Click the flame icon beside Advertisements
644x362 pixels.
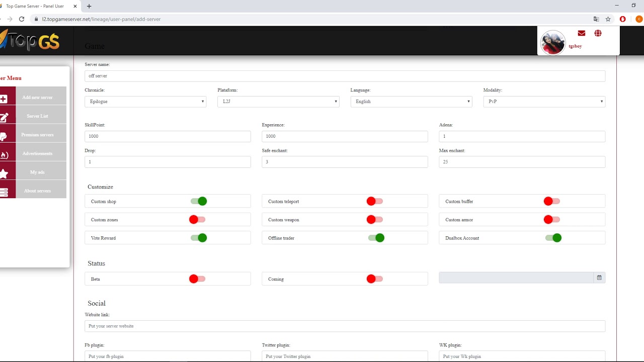pos(4,155)
